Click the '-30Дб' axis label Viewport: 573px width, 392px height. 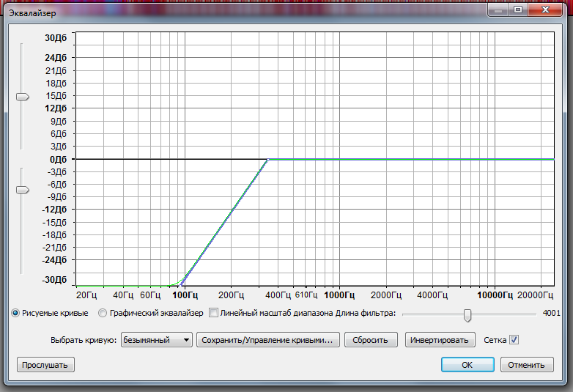click(55, 280)
